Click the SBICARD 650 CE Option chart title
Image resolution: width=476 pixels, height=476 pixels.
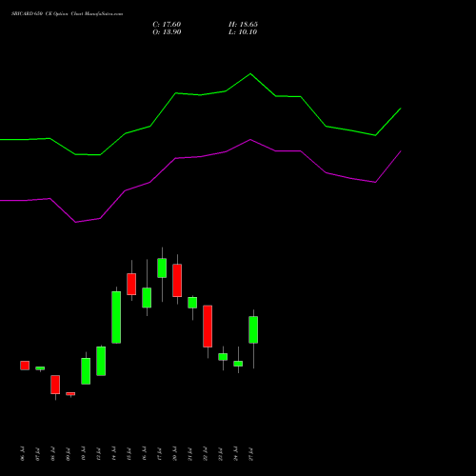pos(67,14)
